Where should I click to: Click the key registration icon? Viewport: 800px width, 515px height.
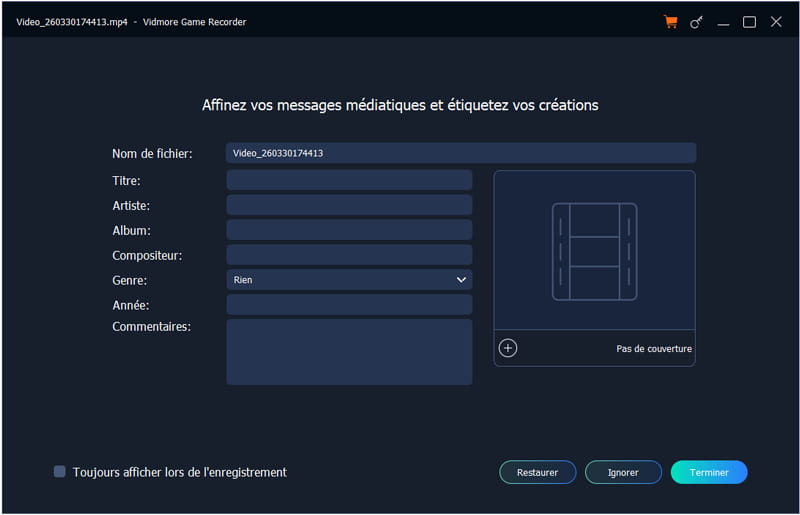click(x=696, y=22)
